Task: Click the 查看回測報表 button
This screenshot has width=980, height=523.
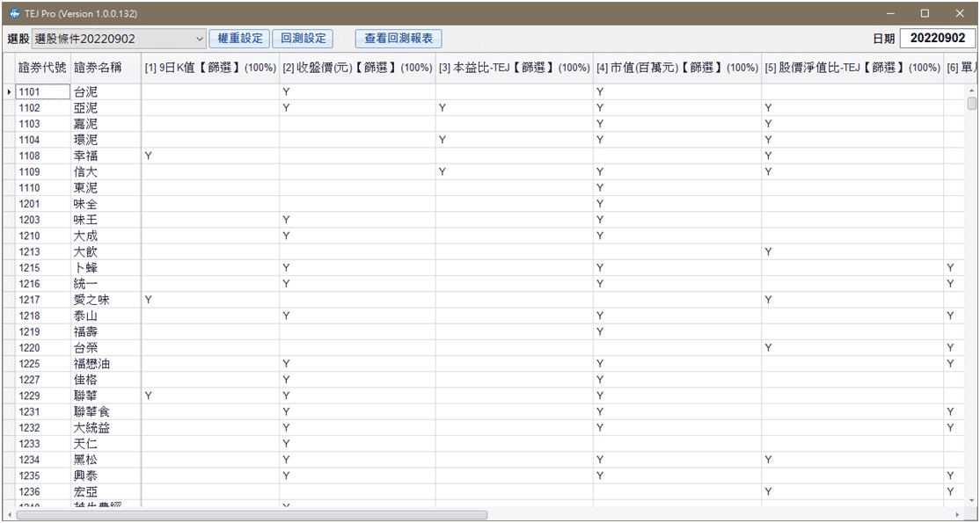Action: 397,38
